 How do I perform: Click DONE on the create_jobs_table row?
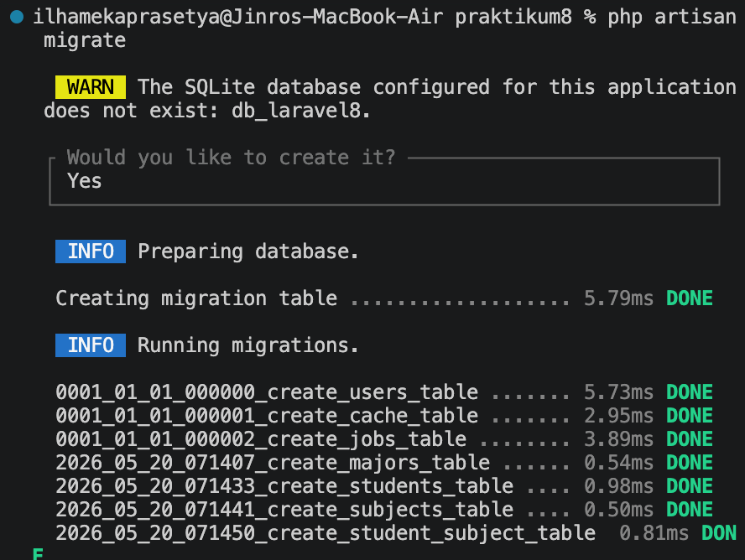(x=690, y=439)
